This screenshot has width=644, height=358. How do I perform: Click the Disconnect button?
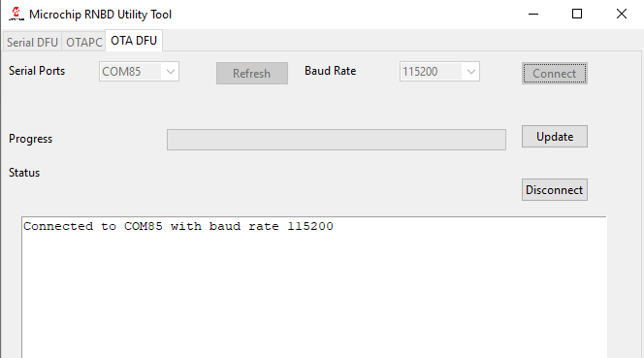coord(555,190)
